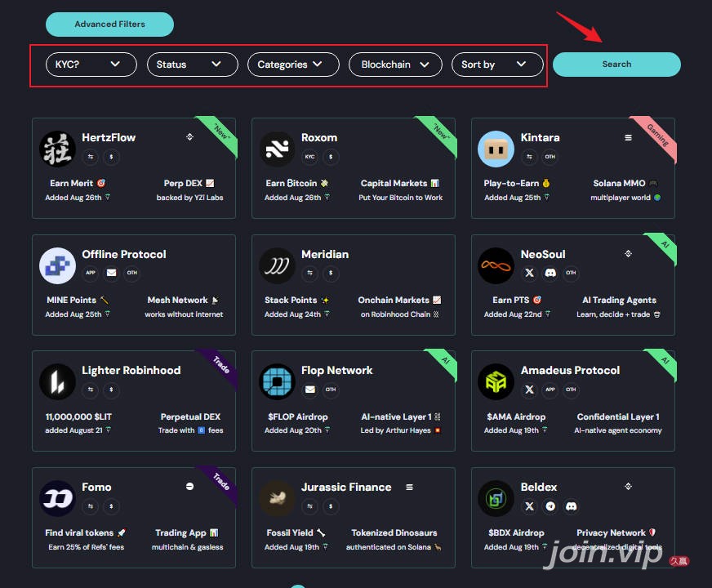Click the X icon on NeoSoul card
The width and height of the screenshot is (712, 588).
529,273
